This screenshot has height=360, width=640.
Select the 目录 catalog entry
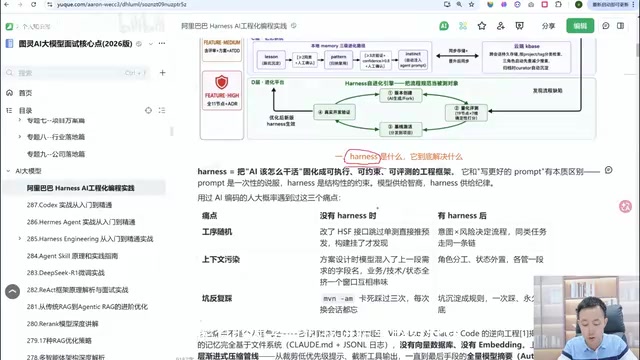[x=25, y=111]
